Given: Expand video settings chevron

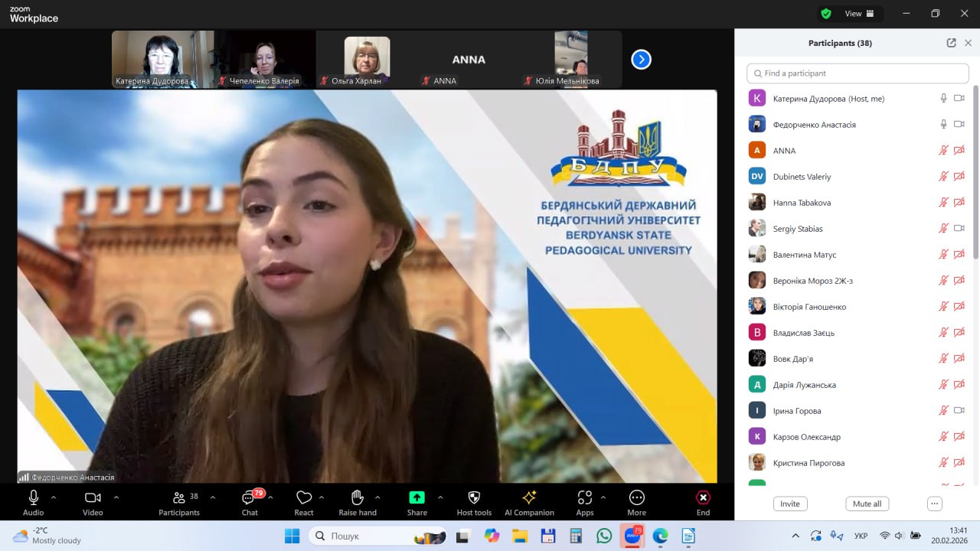Looking at the screenshot, I should (116, 497).
